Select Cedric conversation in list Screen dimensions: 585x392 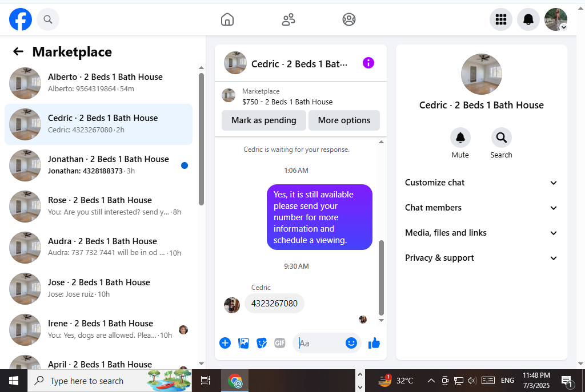(98, 124)
